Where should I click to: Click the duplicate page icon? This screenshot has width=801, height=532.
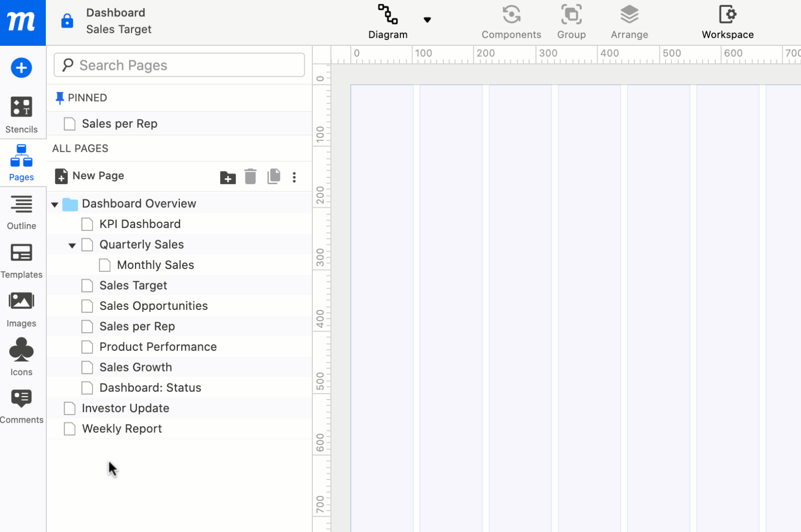274,177
